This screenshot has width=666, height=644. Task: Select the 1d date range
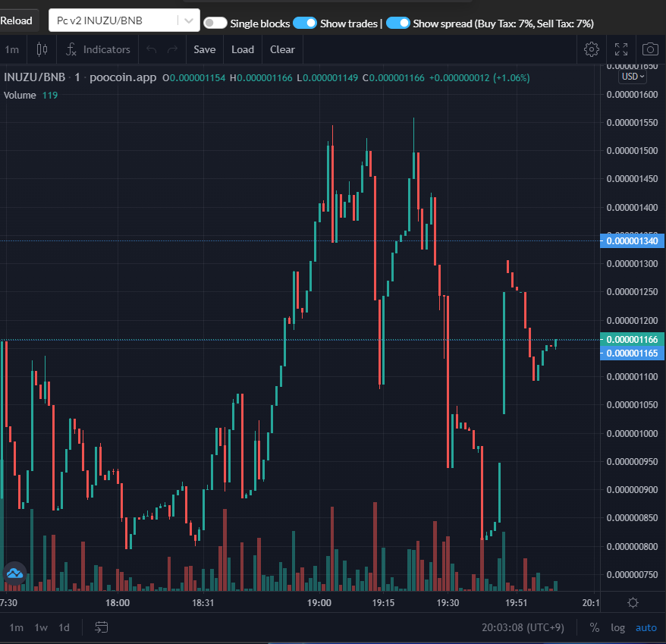click(64, 627)
